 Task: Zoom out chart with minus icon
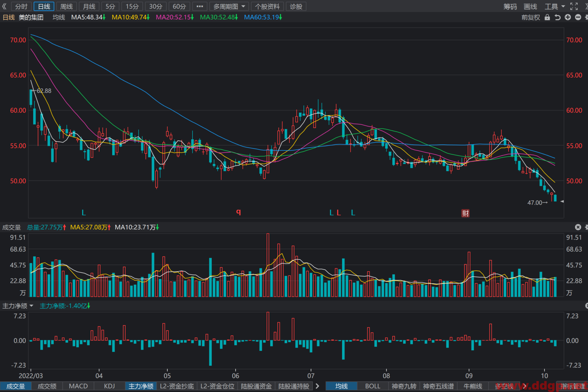point(578,17)
